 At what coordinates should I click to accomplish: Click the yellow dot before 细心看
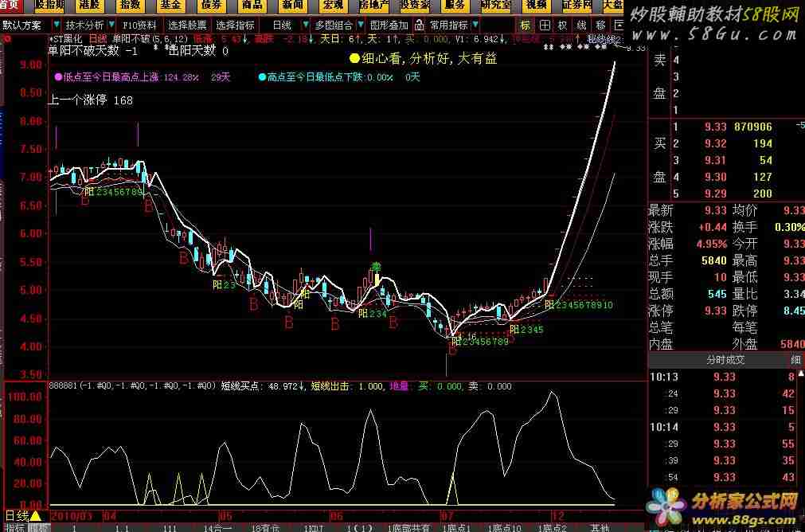point(354,59)
